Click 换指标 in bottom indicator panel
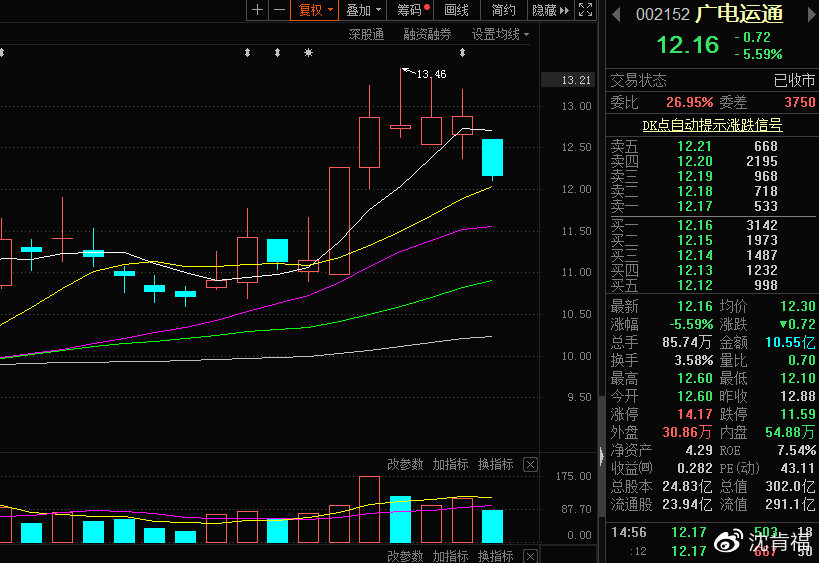 496,556
